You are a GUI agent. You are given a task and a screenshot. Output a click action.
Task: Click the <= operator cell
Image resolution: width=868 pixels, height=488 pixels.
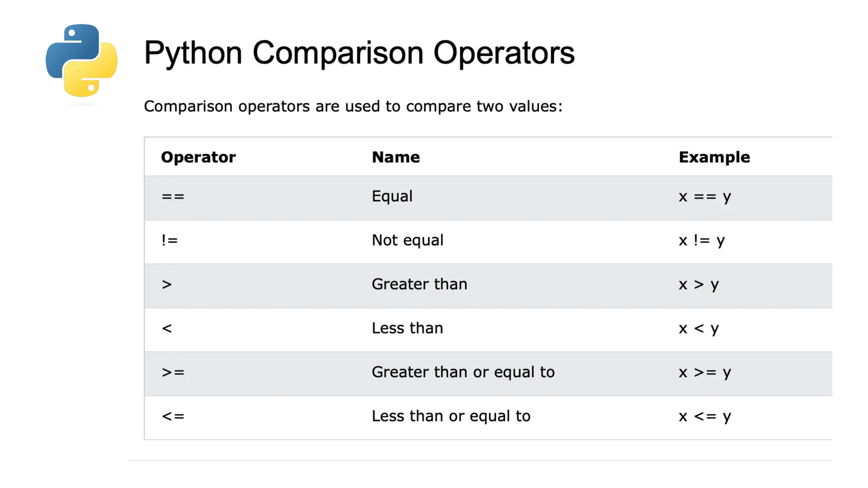173,416
